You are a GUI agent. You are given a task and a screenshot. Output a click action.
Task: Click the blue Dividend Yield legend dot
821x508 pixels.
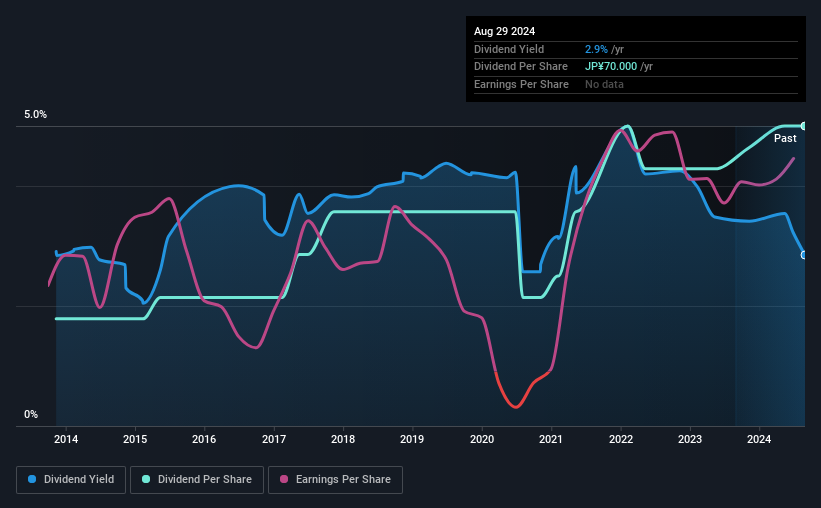(33, 480)
